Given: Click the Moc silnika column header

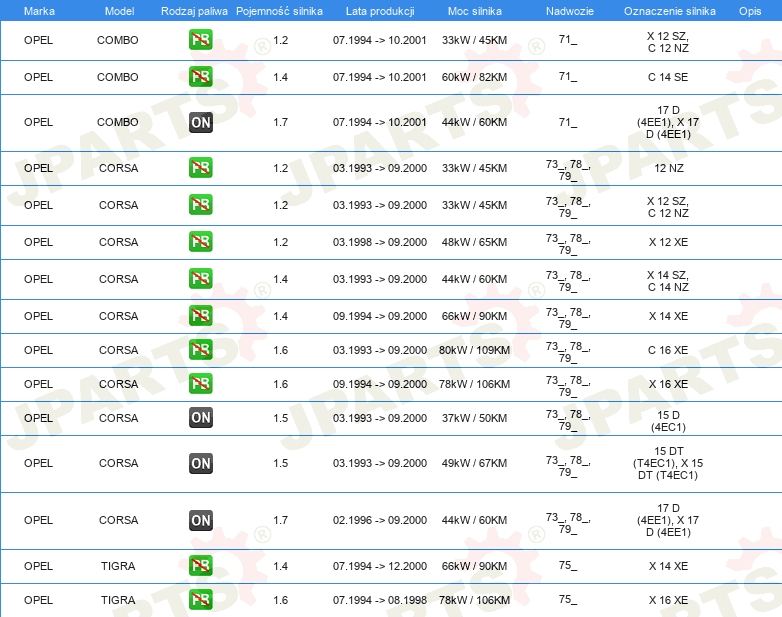Looking at the screenshot, I should coord(475,11).
